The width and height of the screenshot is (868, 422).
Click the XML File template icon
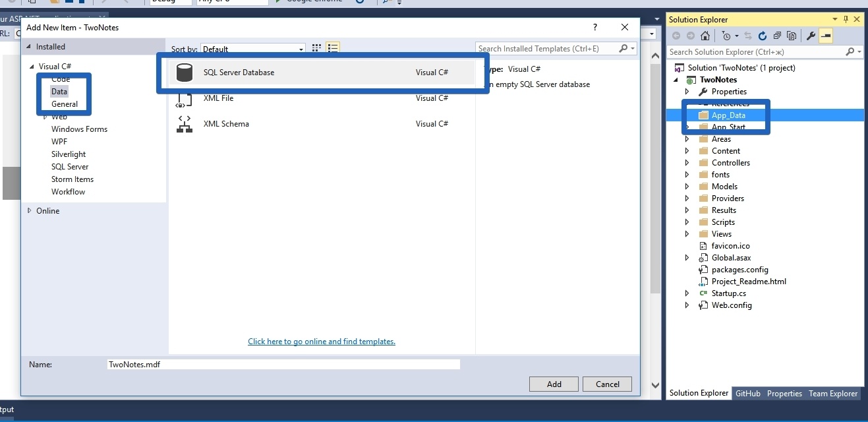[x=185, y=98]
